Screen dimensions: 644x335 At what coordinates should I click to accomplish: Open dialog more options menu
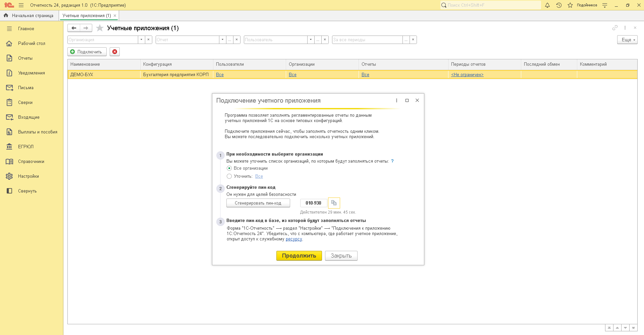396,100
